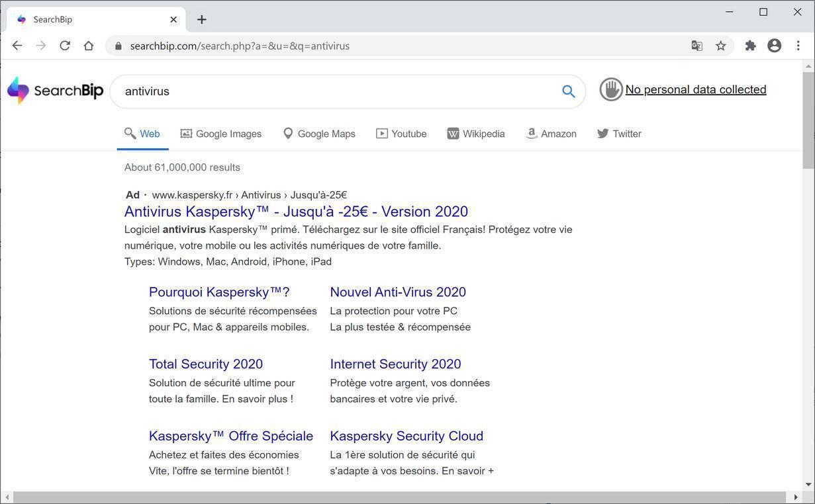Open the translate page icon
The height and width of the screenshot is (504, 815).
point(696,46)
